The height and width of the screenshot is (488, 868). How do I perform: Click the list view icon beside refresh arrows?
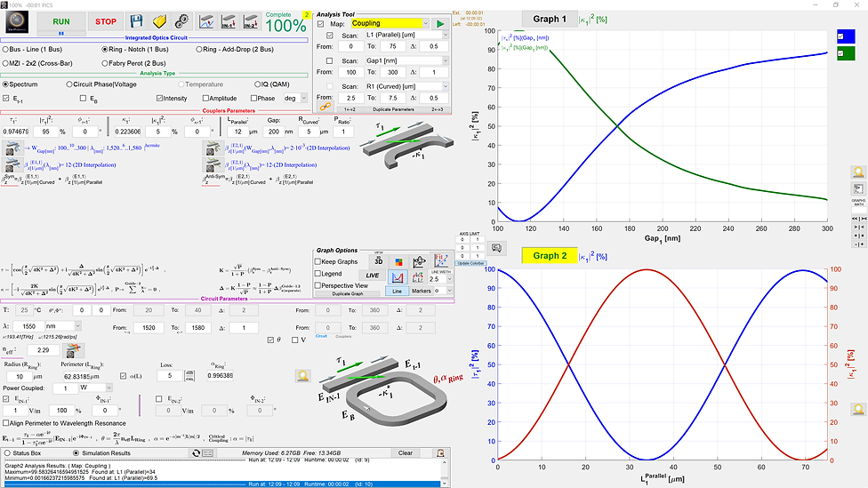(x=207, y=453)
